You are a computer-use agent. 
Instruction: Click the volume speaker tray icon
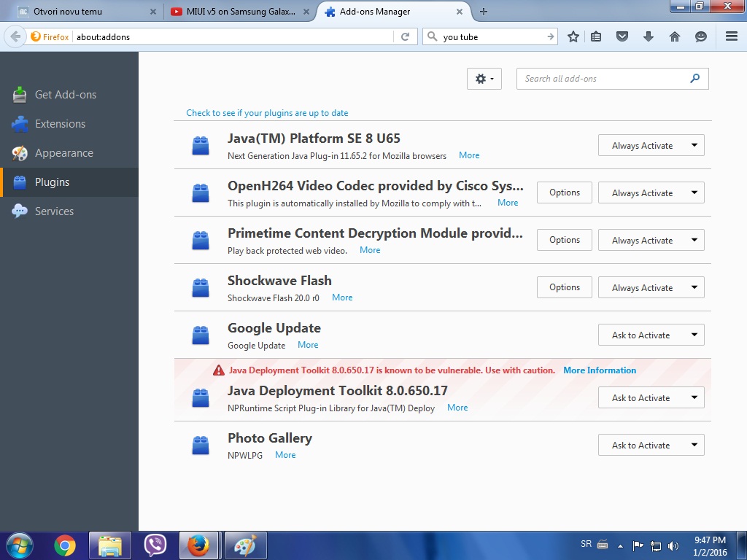coord(673,545)
